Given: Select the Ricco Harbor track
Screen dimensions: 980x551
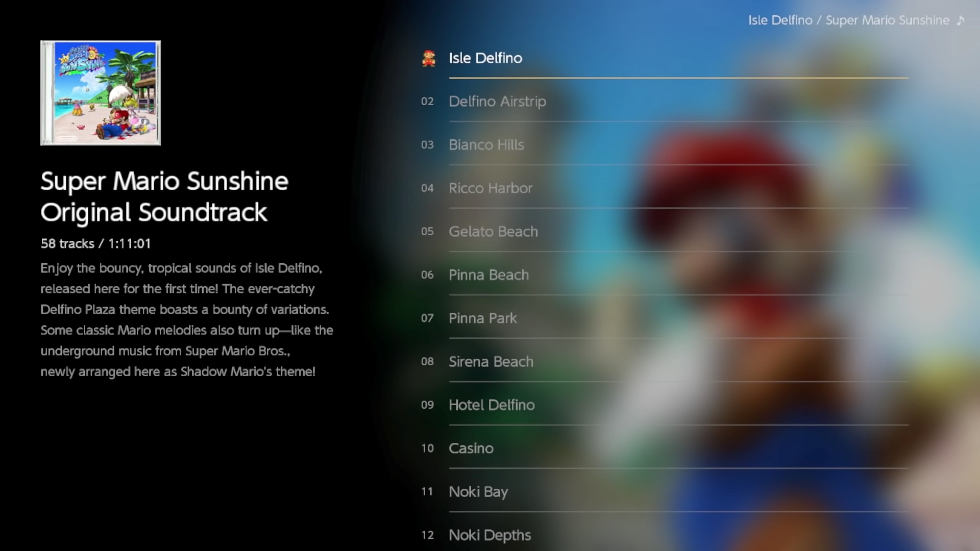Looking at the screenshot, I should (x=490, y=188).
